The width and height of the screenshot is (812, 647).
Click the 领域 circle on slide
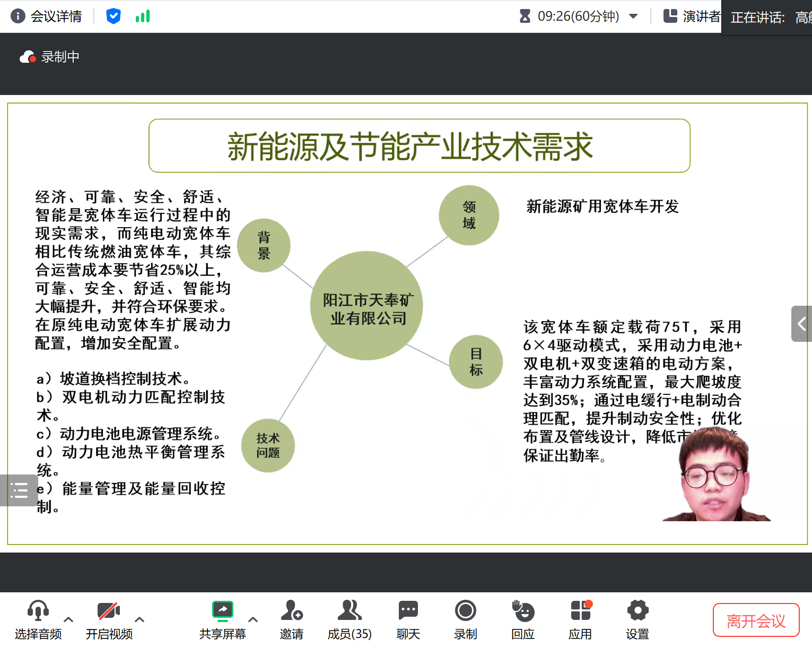(x=469, y=215)
